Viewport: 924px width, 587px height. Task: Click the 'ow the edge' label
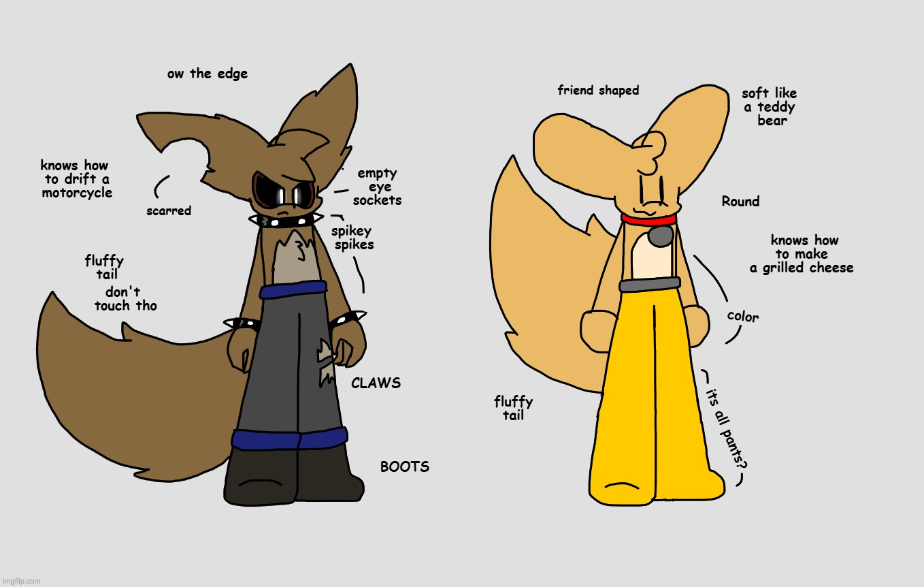coord(208,74)
